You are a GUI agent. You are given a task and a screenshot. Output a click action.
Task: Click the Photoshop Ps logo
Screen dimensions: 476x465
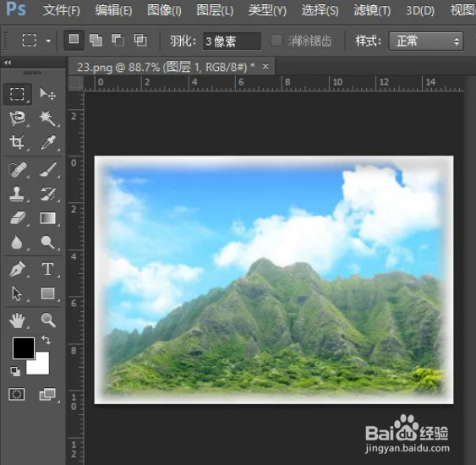pyautogui.click(x=16, y=9)
